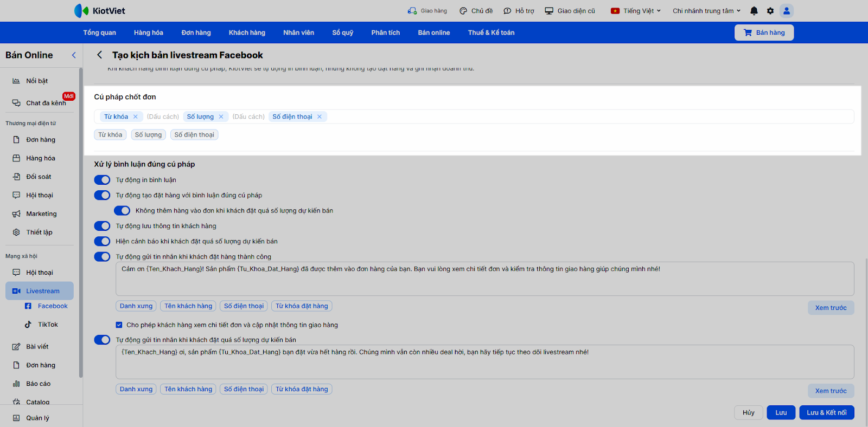Screen dimensions: 868x427
Task: Preview the successful order message with Xem trước
Action: [x=831, y=308]
